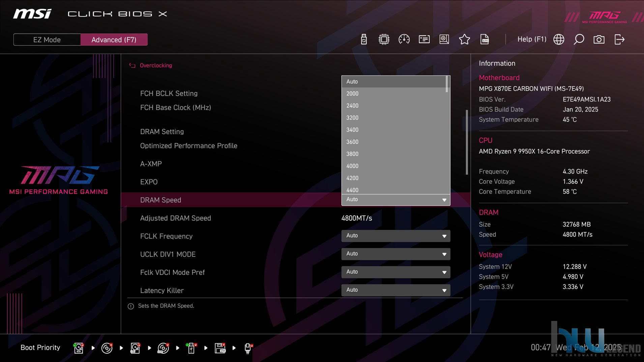
Task: Click the info icon next to DRAM Speed help
Action: (x=131, y=306)
